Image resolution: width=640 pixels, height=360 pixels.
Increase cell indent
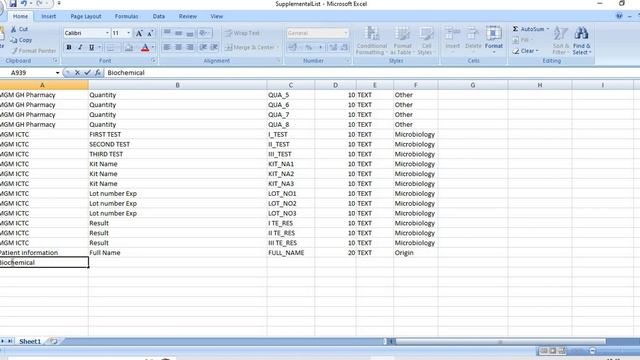[214, 47]
